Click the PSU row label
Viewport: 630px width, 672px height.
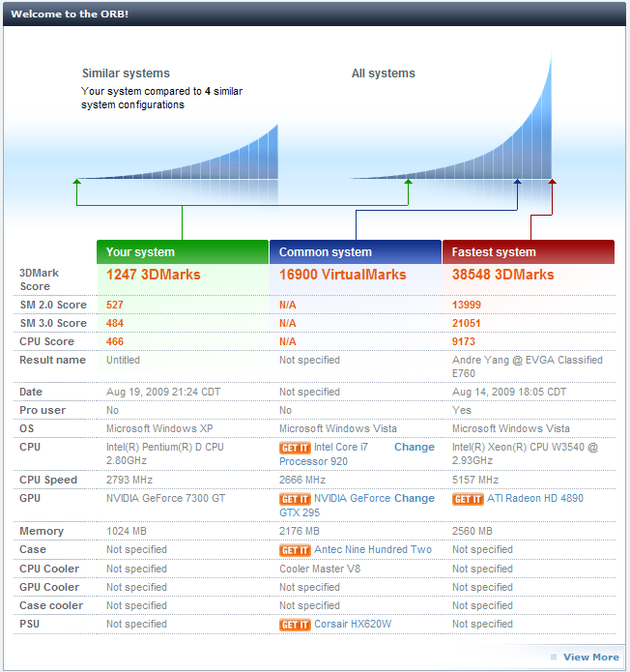[x=30, y=625]
